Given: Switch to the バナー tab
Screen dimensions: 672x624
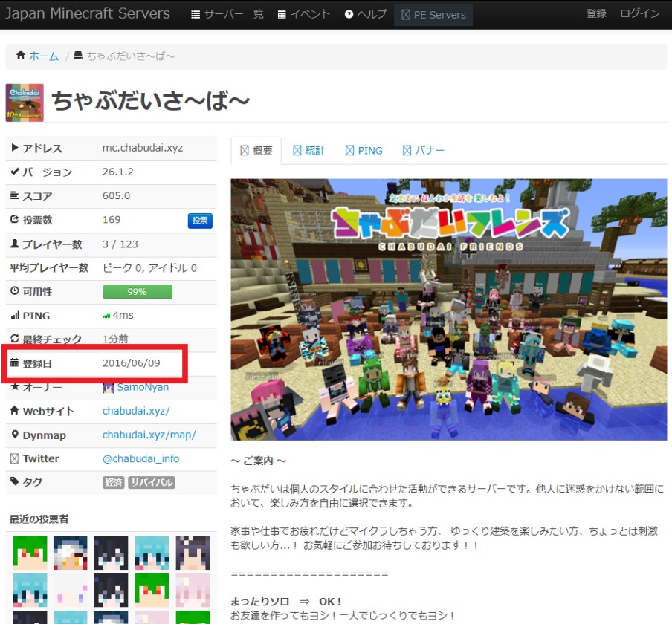Looking at the screenshot, I should click(x=424, y=150).
